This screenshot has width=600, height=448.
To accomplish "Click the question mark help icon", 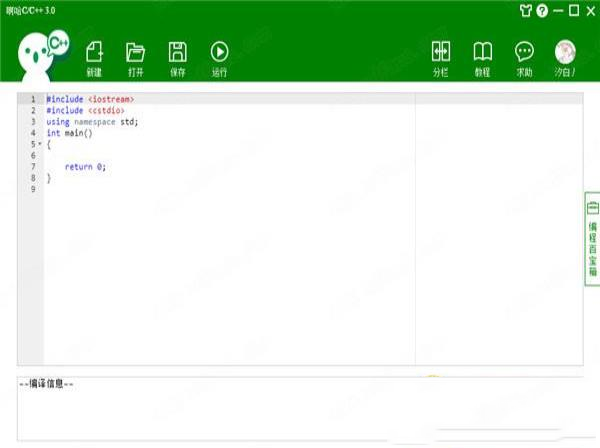I will 542,11.
